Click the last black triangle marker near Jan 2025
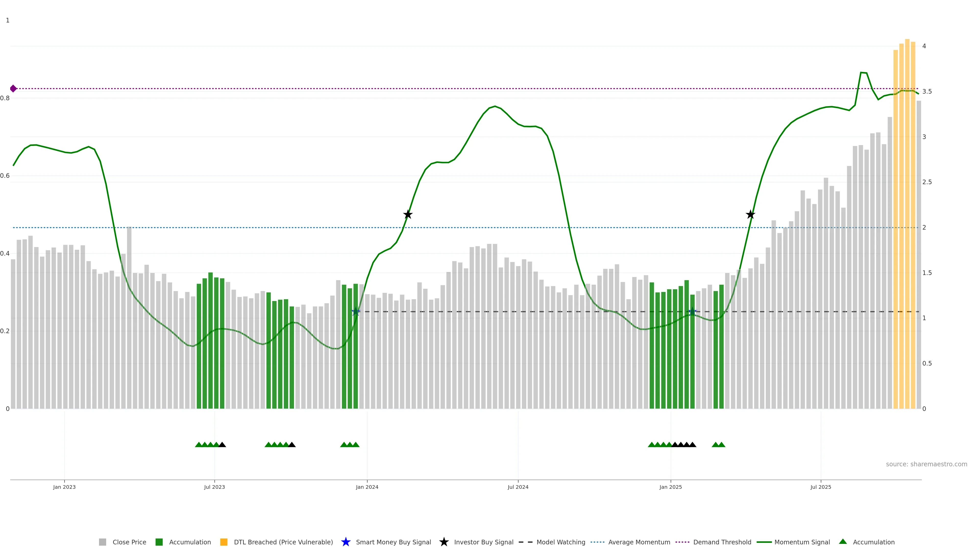The height and width of the screenshot is (551, 980). 692,445
